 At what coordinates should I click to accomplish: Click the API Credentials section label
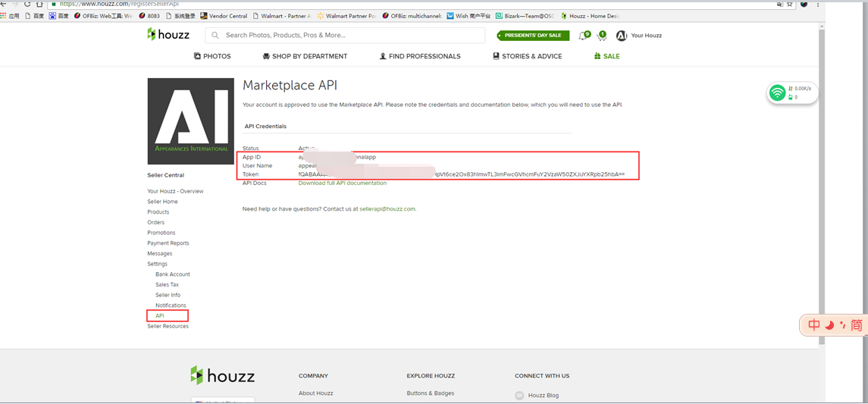265,126
